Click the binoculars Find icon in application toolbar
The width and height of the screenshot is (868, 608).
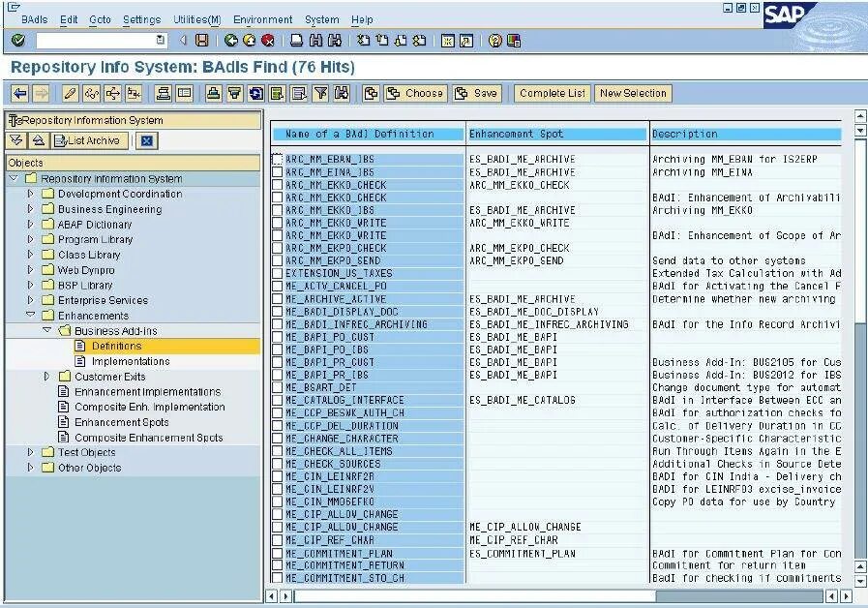click(x=342, y=93)
